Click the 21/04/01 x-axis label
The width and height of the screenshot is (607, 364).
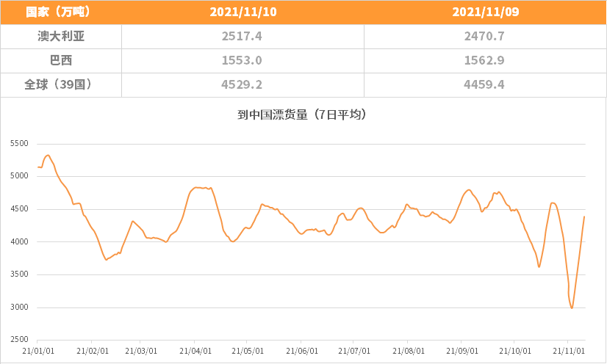(x=195, y=351)
